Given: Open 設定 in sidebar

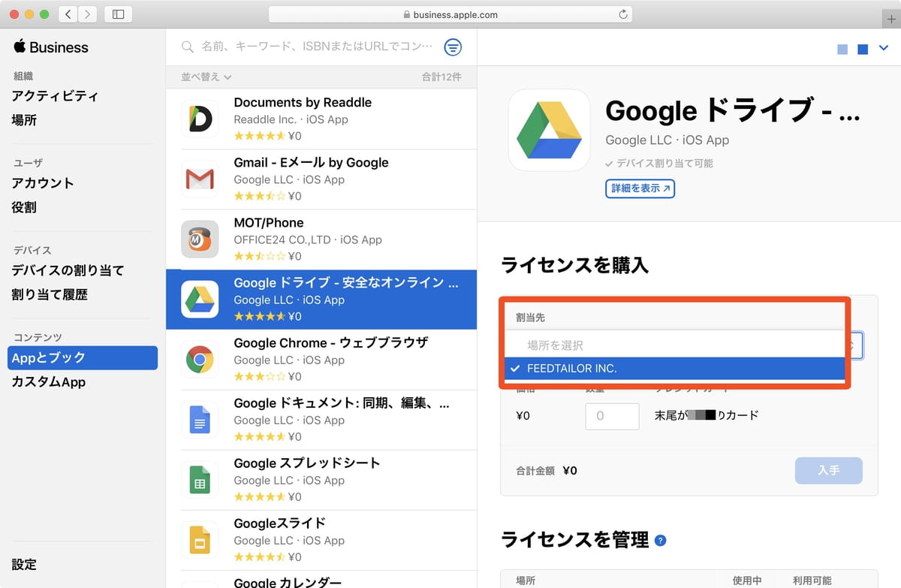Looking at the screenshot, I should tap(24, 565).
